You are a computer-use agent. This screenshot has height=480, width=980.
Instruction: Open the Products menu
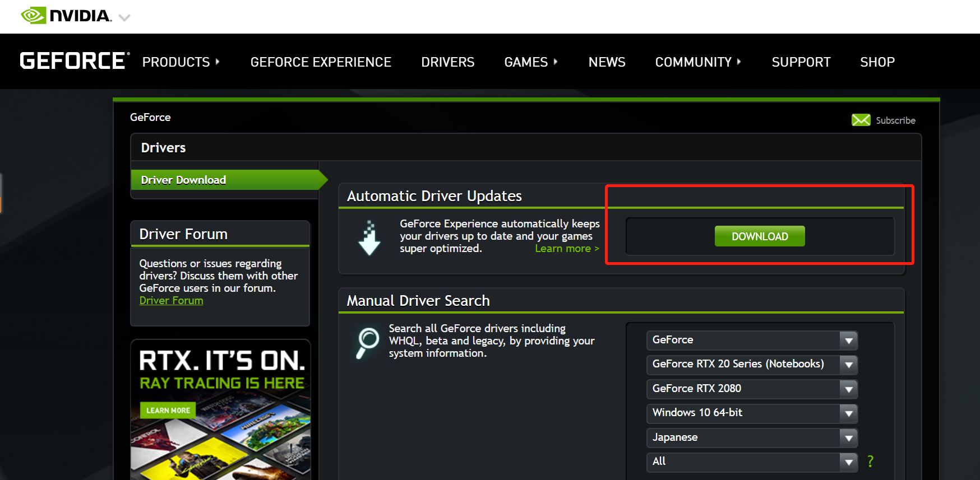(181, 62)
